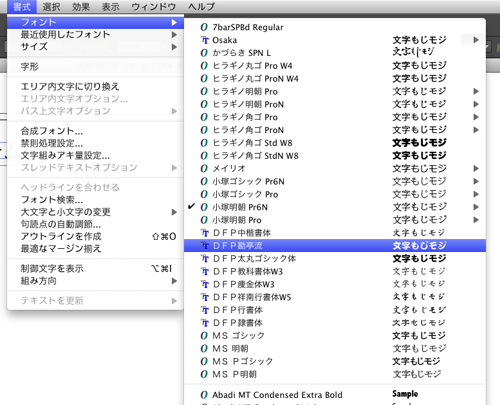Expand 小塚明朝 Pr6N styles arrow

(x=476, y=207)
